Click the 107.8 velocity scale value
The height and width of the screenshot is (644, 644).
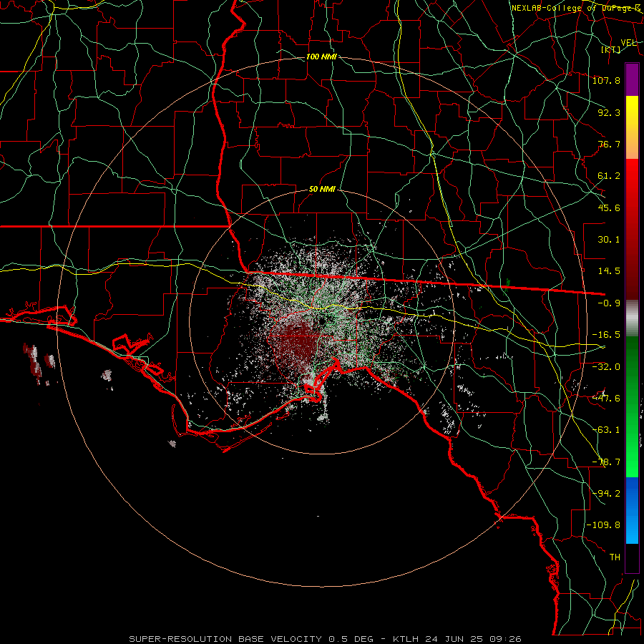point(606,80)
